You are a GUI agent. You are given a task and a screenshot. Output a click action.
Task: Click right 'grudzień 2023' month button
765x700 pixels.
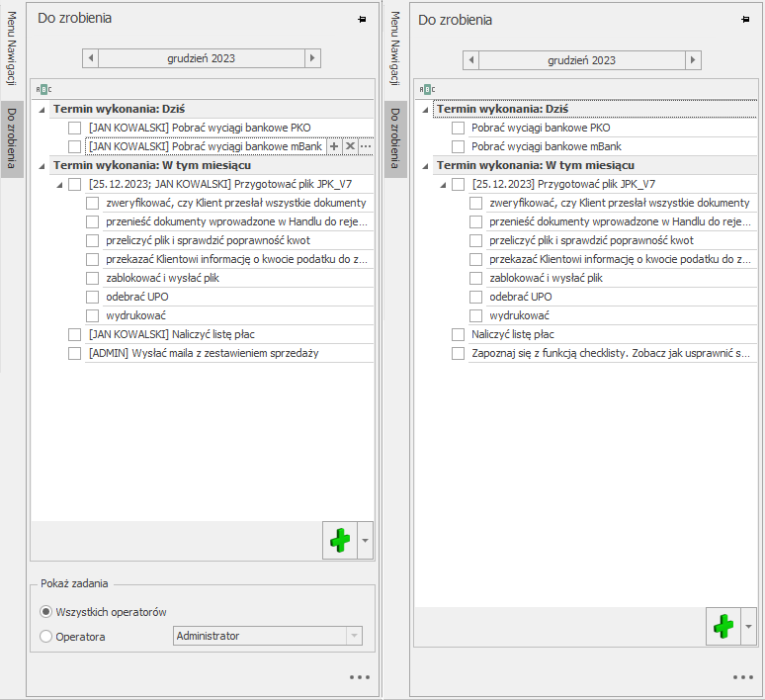(582, 60)
